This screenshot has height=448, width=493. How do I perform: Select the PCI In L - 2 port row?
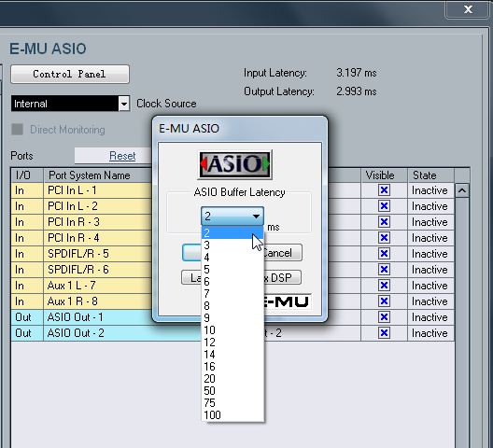point(232,206)
